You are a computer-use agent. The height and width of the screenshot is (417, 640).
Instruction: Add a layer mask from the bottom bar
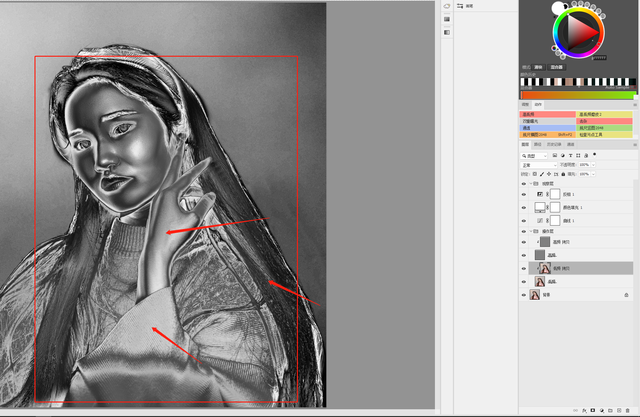[x=593, y=410]
